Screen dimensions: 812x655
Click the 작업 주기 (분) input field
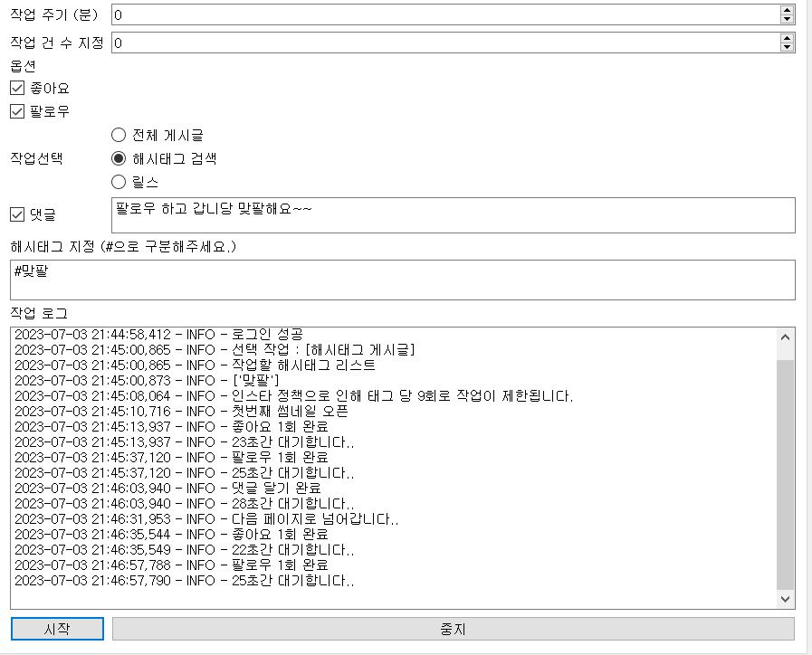[x=444, y=14]
